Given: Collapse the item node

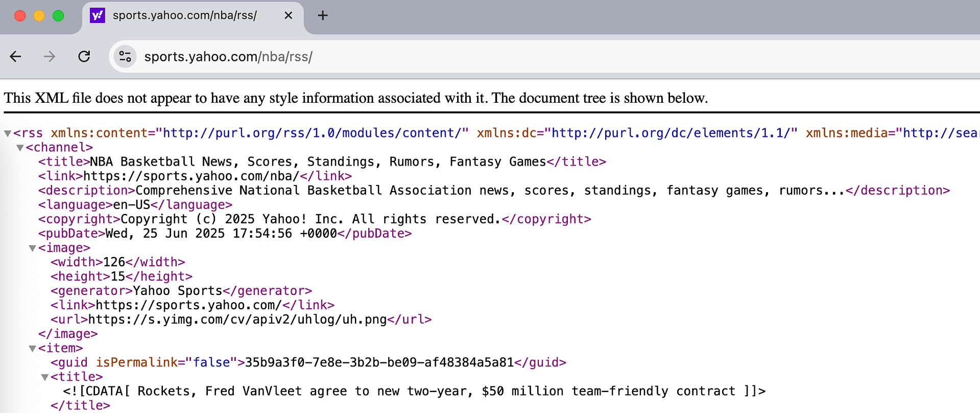Looking at the screenshot, I should pos(32,348).
